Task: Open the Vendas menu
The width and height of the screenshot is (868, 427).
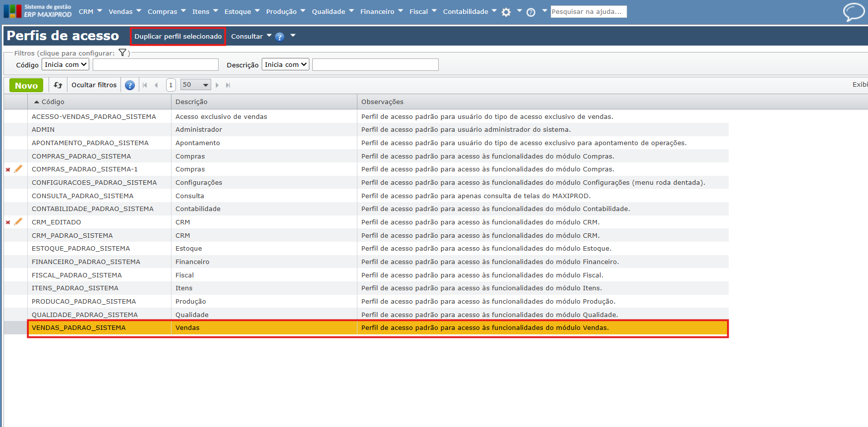Action: [x=120, y=11]
